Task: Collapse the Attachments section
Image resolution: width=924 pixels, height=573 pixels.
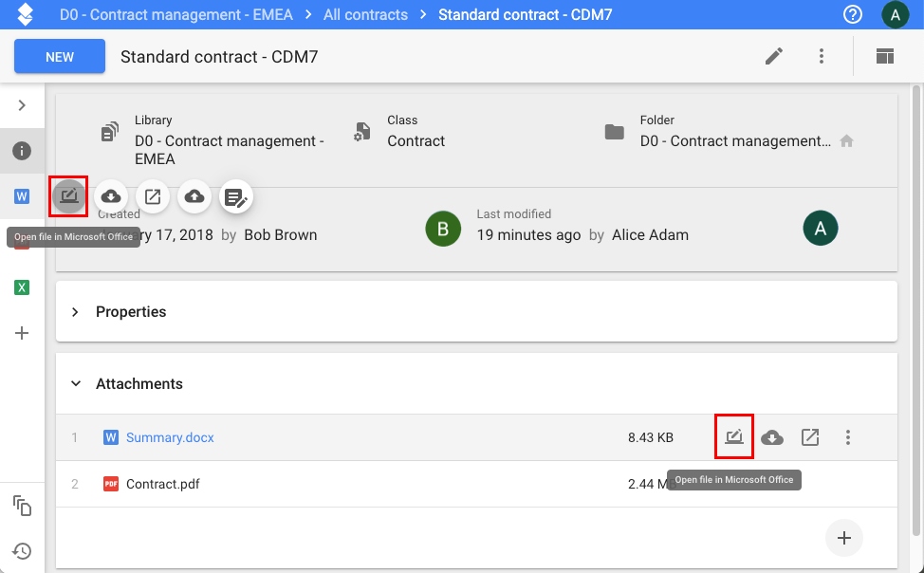Action: click(75, 383)
